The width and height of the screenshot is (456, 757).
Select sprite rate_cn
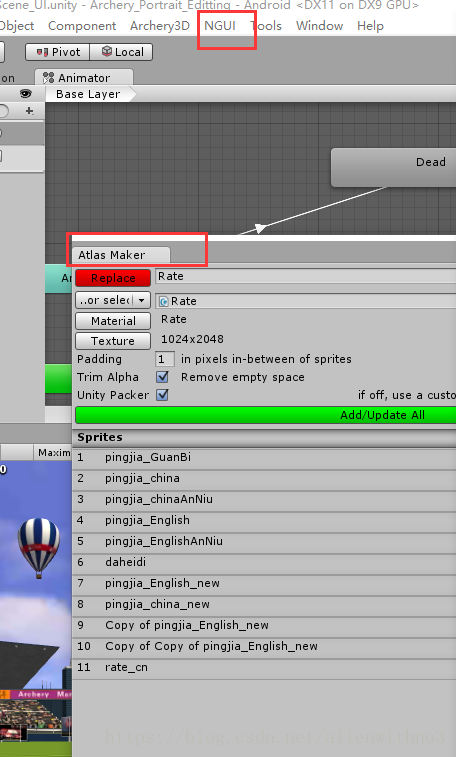(264, 667)
